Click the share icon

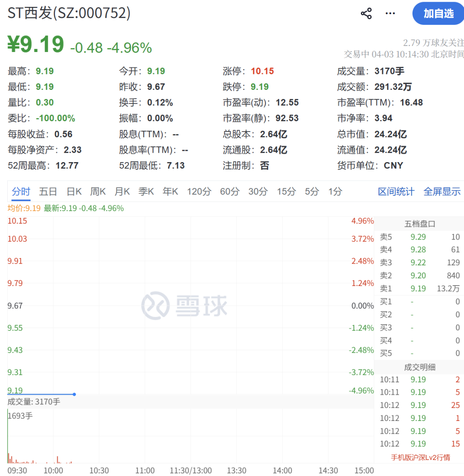(x=366, y=13)
